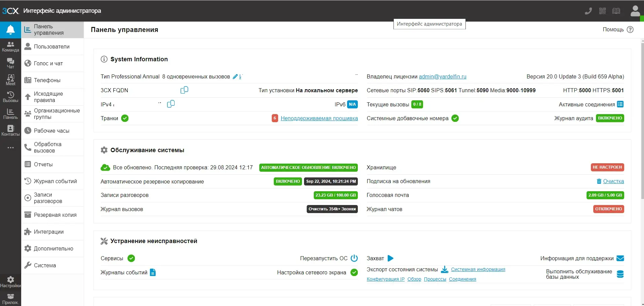644x306 pixels.
Task: Toggle the audit log enabled badge
Action: [x=610, y=118]
